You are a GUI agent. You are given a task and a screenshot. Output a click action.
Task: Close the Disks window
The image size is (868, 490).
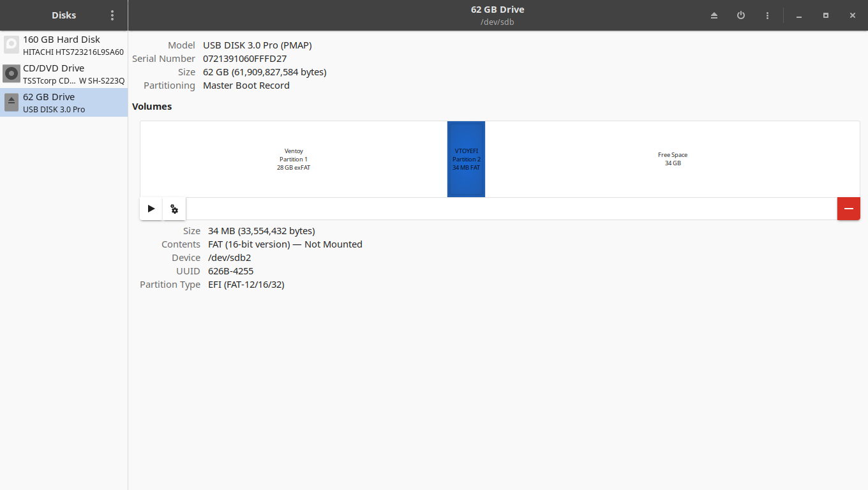853,15
